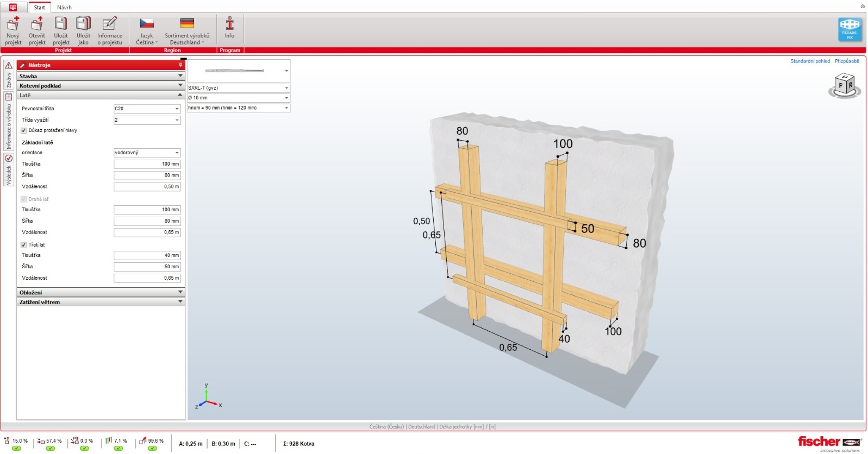Open the anchor image selector dropdown

pos(239,71)
